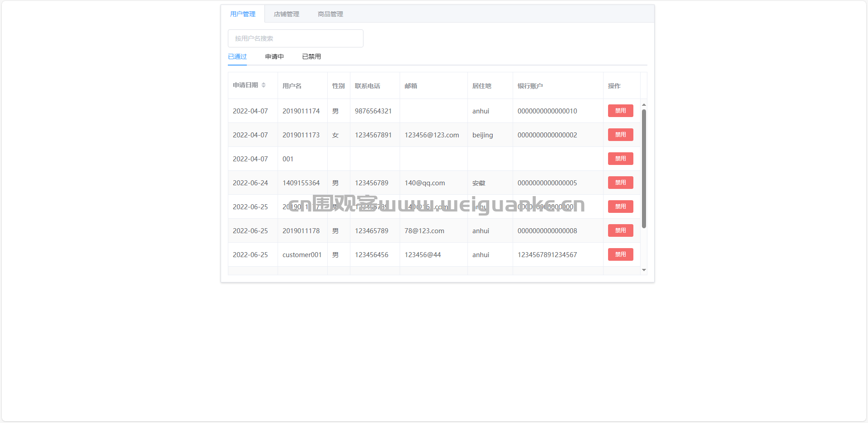Select the 已禁用 sub-tab
Screen dimensions: 868x423
pyautogui.click(x=311, y=56)
